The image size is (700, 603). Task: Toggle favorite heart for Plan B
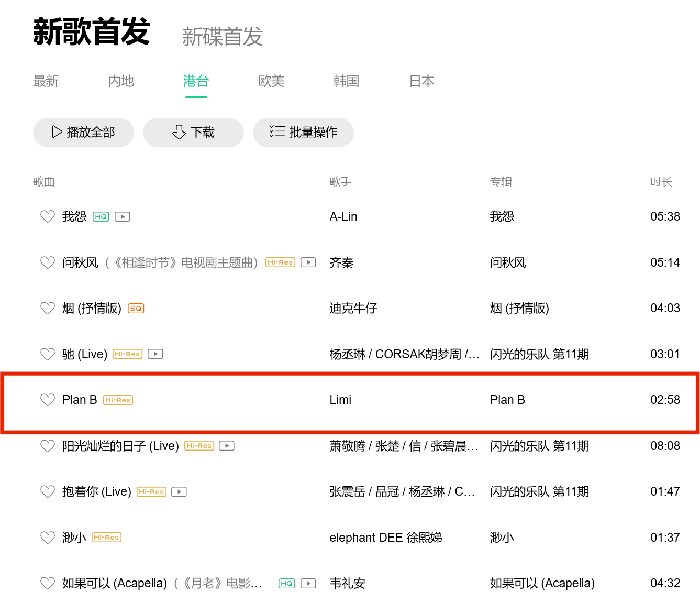[48, 400]
